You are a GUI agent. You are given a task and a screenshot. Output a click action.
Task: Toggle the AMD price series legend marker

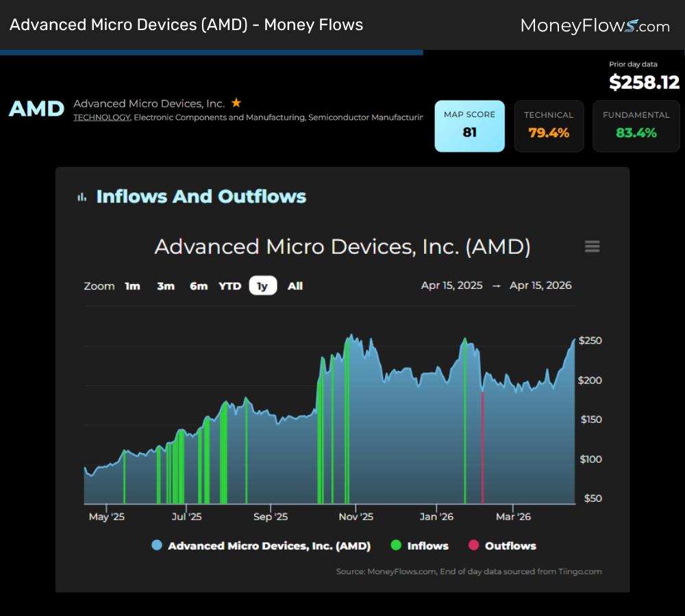click(157, 546)
